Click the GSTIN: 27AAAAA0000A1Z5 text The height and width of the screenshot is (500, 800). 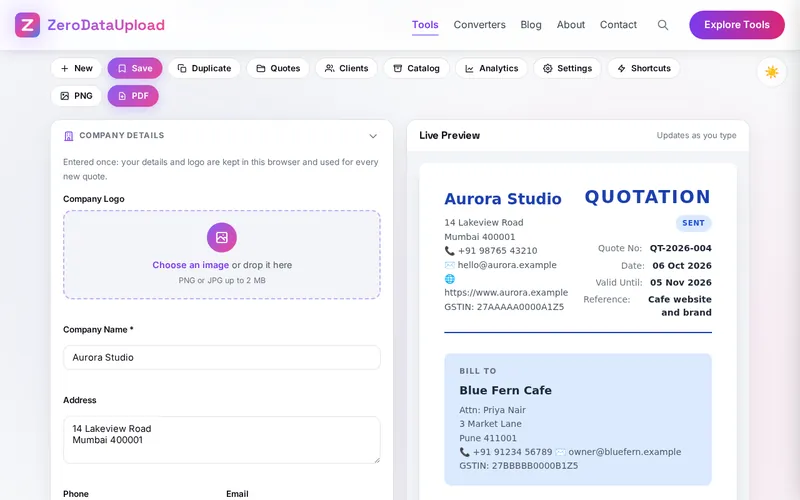pos(504,307)
